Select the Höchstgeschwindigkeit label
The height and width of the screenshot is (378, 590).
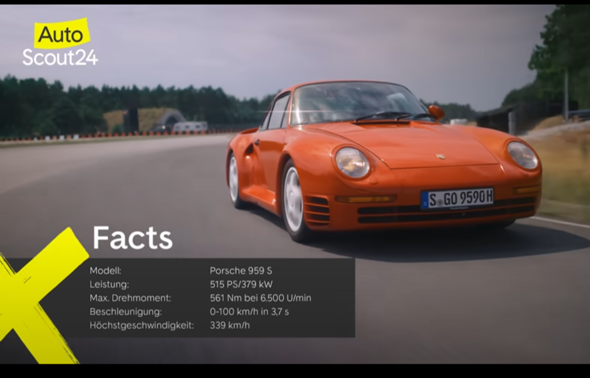point(141,325)
